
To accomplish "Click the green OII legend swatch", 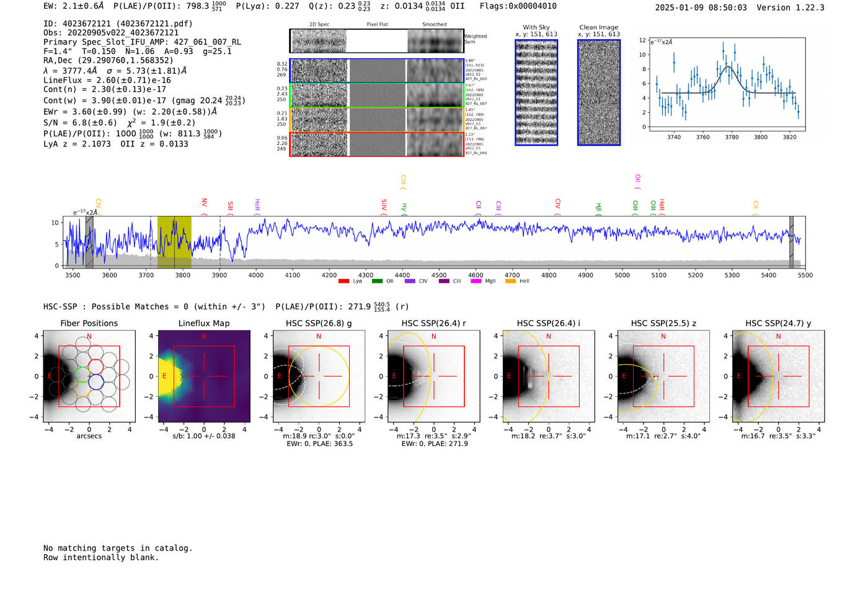I will 377,281.
